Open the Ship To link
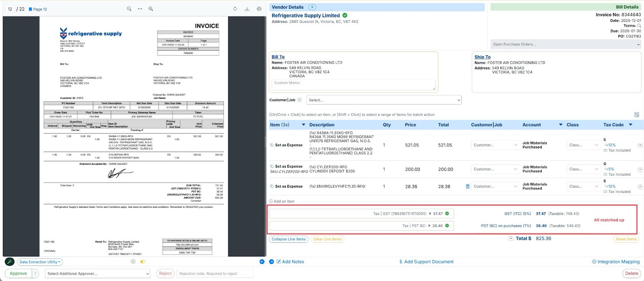 tap(483, 57)
